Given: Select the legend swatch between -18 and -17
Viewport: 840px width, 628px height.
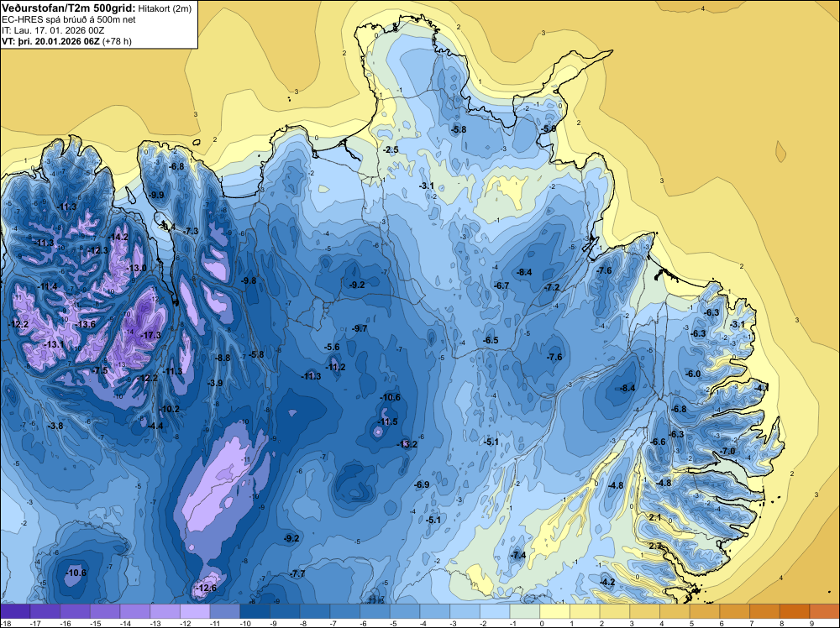Looking at the screenshot, I should pyautogui.click(x=15, y=611).
